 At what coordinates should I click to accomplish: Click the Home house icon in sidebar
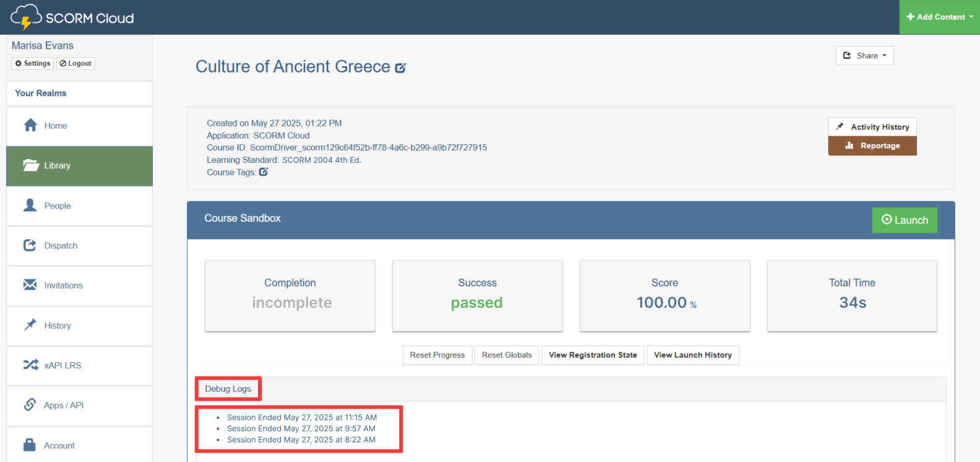pyautogui.click(x=30, y=126)
